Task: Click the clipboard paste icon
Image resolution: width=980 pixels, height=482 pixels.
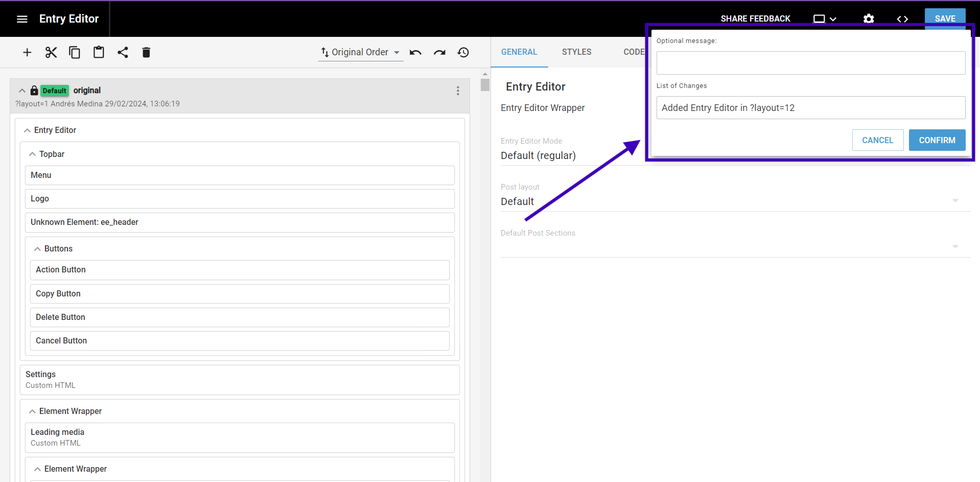Action: coord(99,52)
